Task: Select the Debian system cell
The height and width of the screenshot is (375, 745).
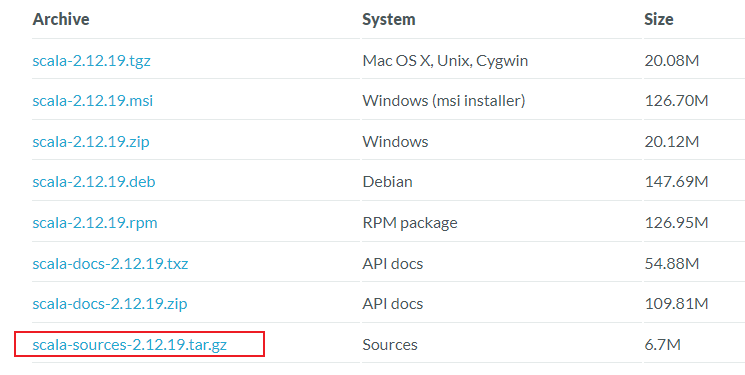Action: (x=387, y=182)
